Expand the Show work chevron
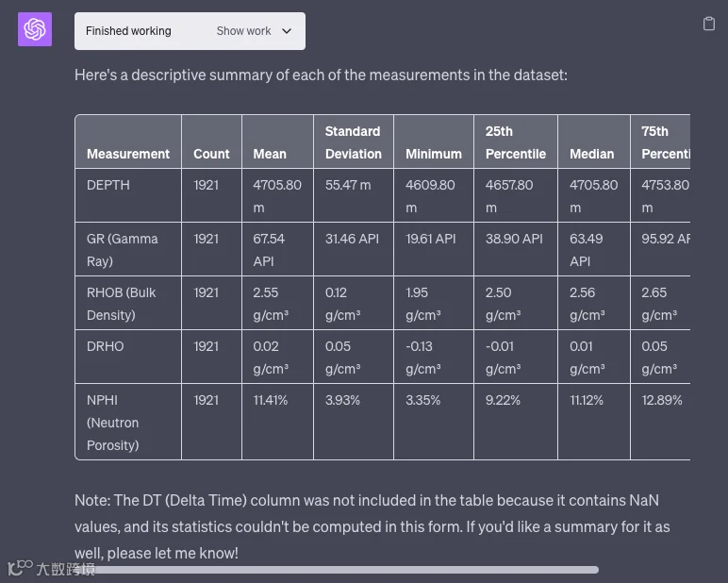Viewport: 728px width, 583px height. pyautogui.click(x=287, y=31)
